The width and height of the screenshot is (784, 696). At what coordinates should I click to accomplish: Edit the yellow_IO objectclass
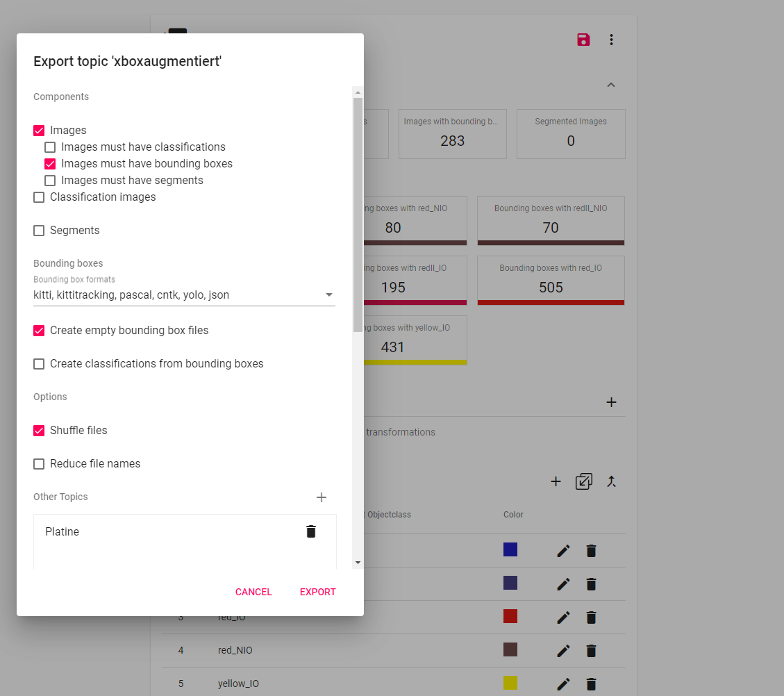point(563,684)
